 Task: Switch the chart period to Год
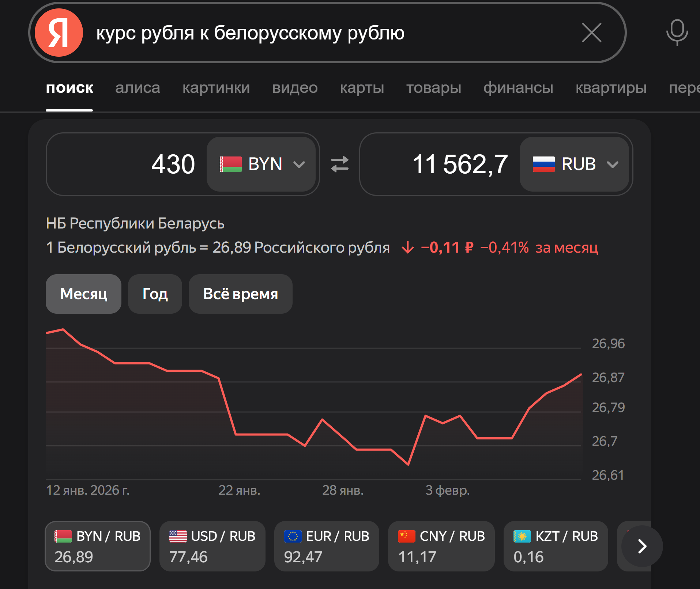[x=155, y=294]
